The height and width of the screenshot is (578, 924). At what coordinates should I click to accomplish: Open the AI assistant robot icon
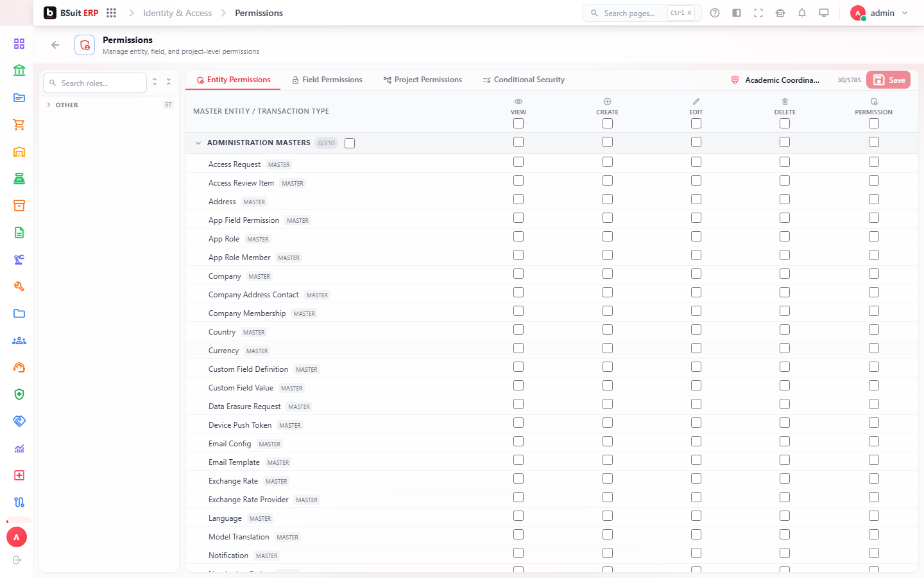780,13
